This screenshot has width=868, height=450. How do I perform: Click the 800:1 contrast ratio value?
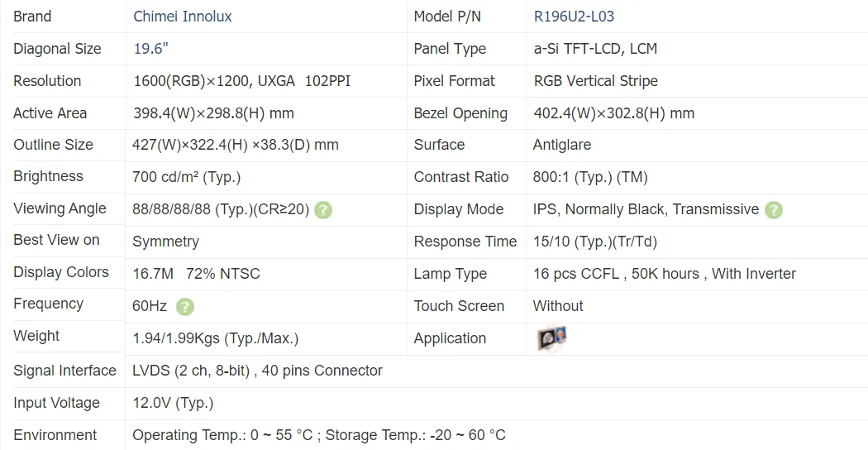(x=590, y=177)
